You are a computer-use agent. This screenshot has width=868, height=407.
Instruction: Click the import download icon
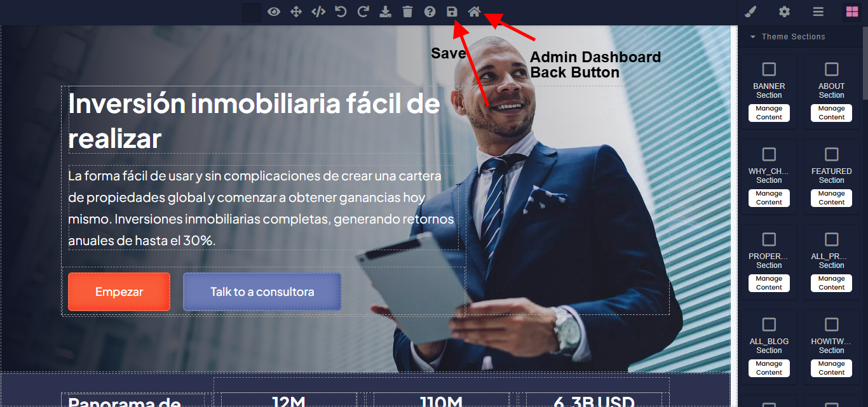click(x=385, y=11)
